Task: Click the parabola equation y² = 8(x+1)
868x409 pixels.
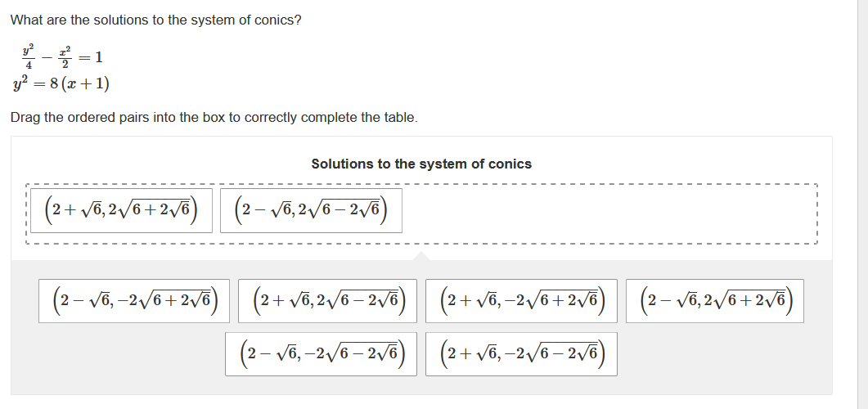Action: pos(61,84)
